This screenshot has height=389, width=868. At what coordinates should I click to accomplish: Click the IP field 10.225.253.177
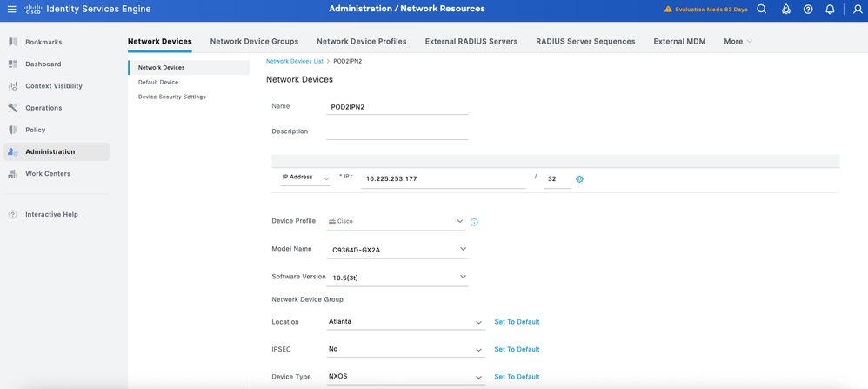(x=444, y=179)
